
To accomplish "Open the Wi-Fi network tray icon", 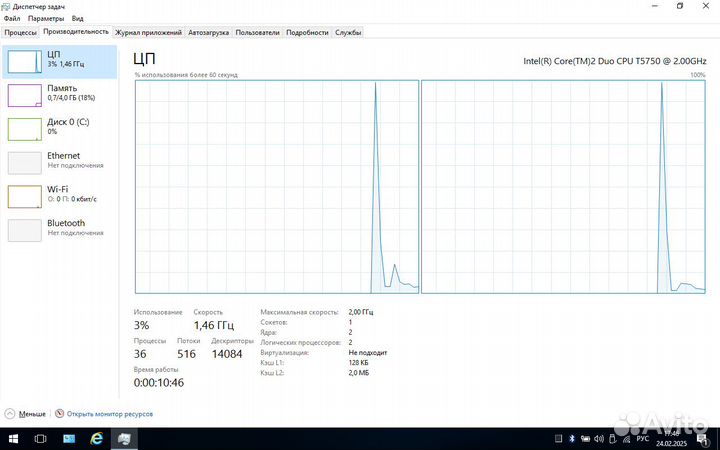I will pos(626,439).
